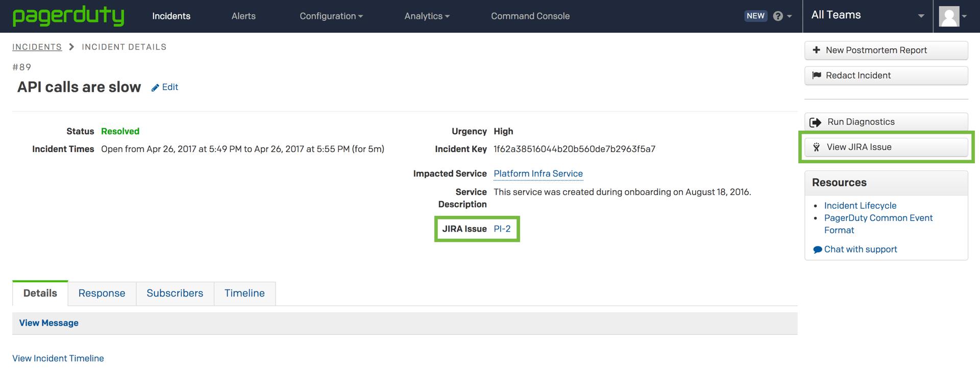Click Run Diagnostics button
The height and width of the screenshot is (373, 980).
pyautogui.click(x=886, y=122)
